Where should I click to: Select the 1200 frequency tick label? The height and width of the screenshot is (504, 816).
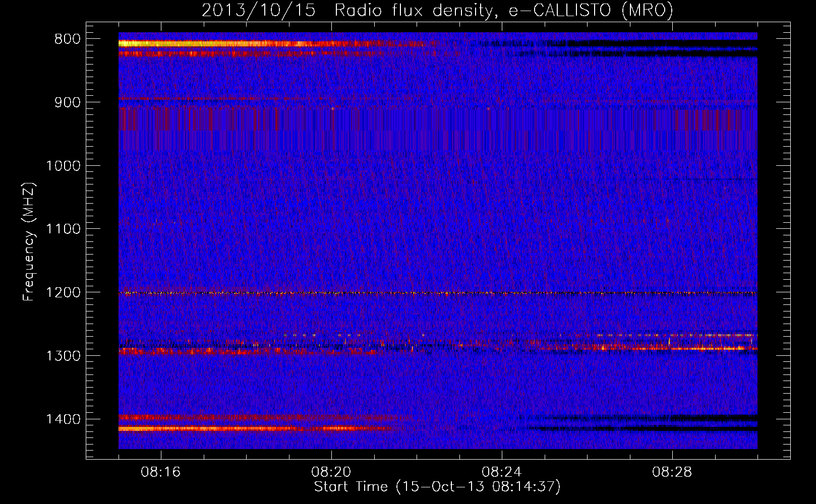click(x=64, y=293)
